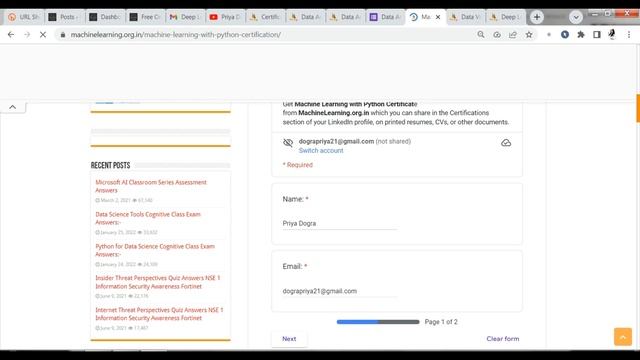Viewport: 640px width, 360px height.
Task: Close the current active tab
Action: pyautogui.click(x=438, y=17)
